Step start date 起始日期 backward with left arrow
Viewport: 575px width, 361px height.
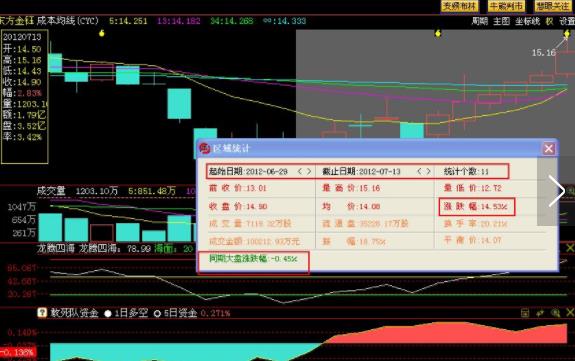[x=300, y=171]
